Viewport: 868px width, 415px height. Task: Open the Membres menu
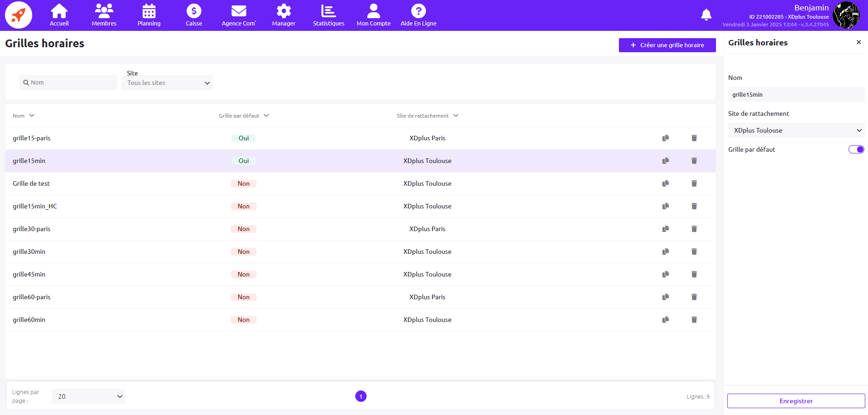pos(104,15)
